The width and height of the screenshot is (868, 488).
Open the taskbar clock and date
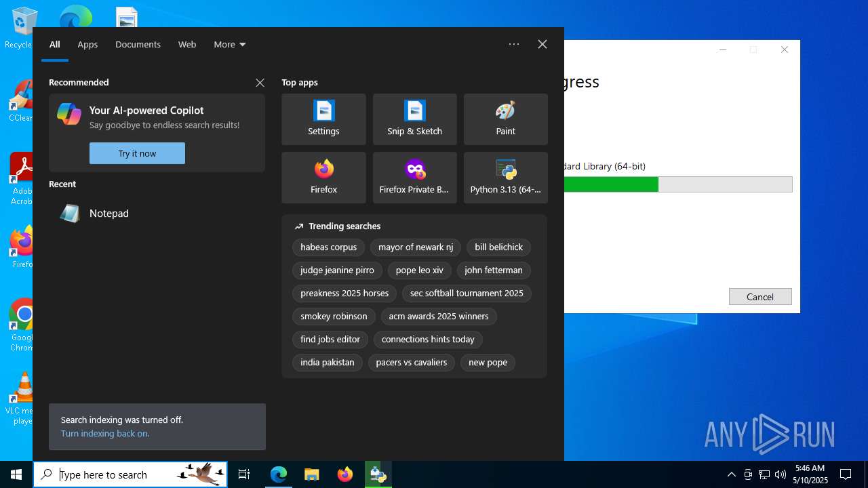tap(810, 474)
